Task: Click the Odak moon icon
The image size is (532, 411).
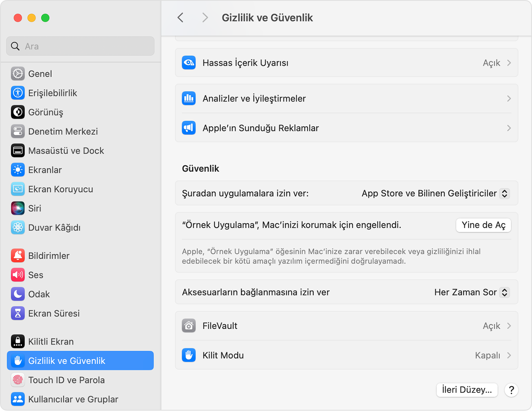Action: tap(18, 294)
